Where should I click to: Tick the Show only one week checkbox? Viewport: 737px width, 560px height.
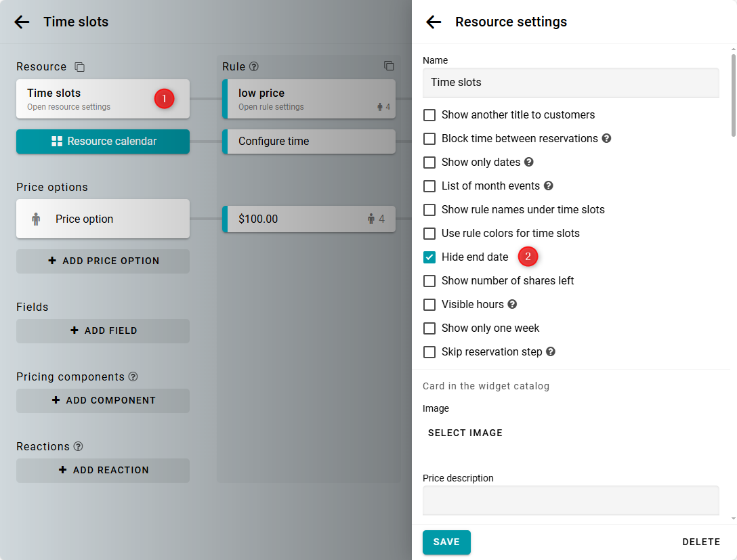pos(429,328)
